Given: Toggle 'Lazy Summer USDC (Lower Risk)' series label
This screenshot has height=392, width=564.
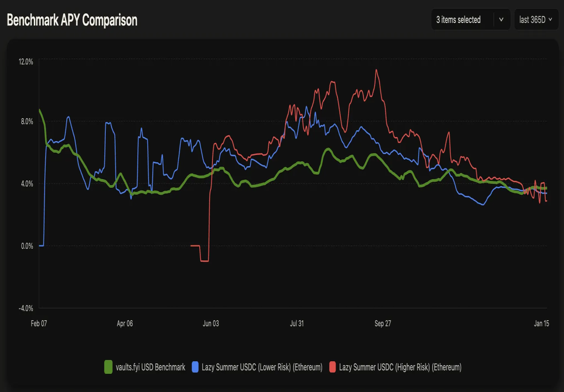Looking at the screenshot, I should (x=262, y=367).
